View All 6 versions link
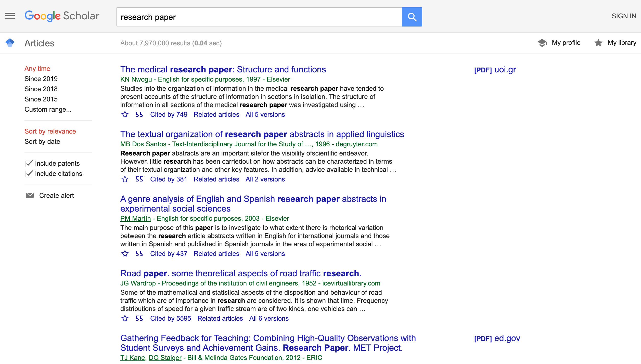Viewport: 641px width, 364px height. [x=269, y=318]
